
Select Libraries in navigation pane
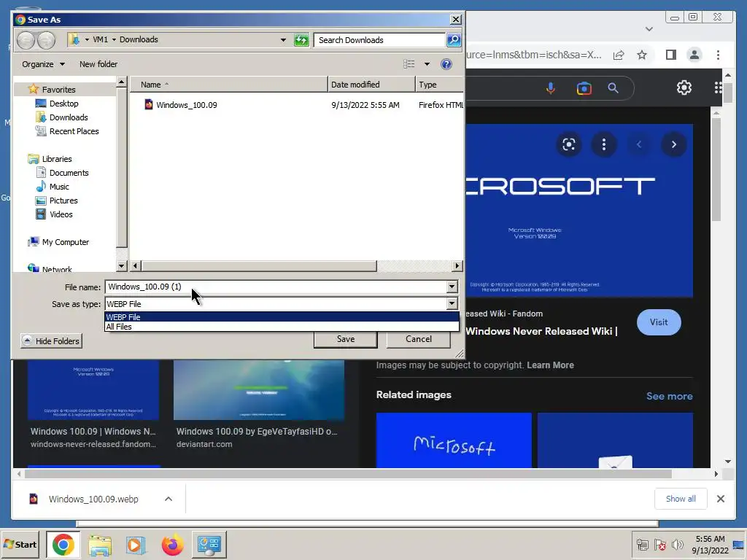pyautogui.click(x=57, y=159)
